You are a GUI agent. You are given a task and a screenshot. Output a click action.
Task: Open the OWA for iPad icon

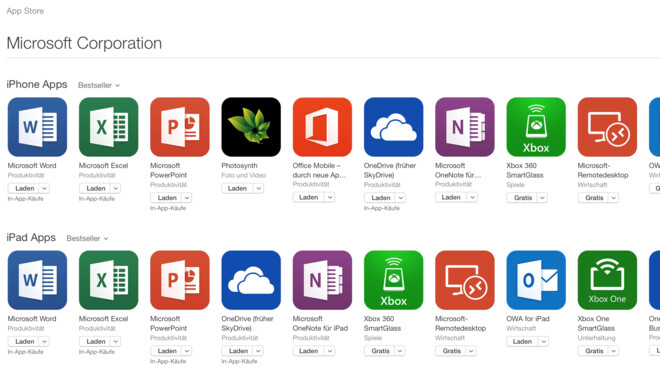536,280
